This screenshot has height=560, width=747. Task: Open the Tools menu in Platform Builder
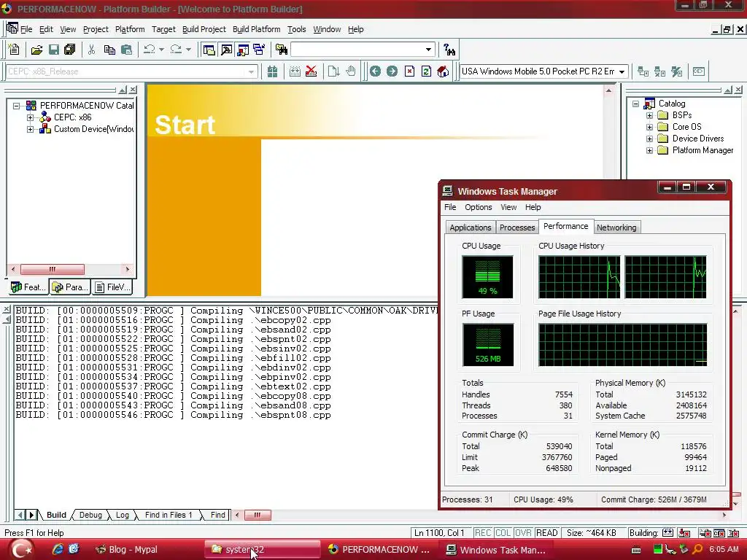296,29
